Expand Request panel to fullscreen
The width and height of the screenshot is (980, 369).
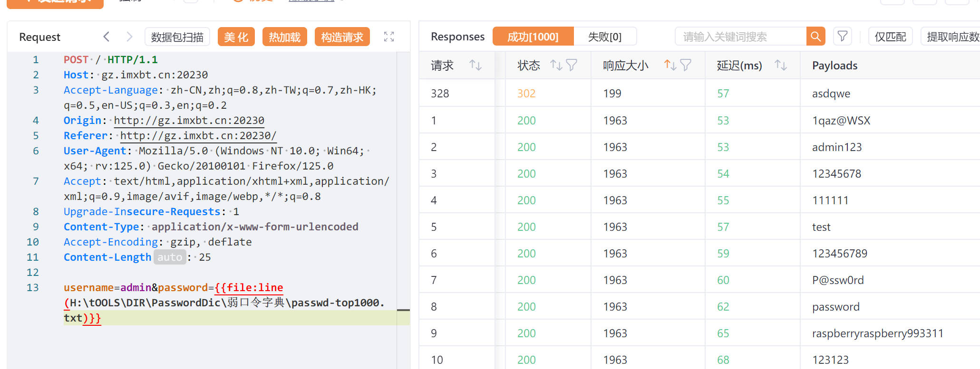389,37
